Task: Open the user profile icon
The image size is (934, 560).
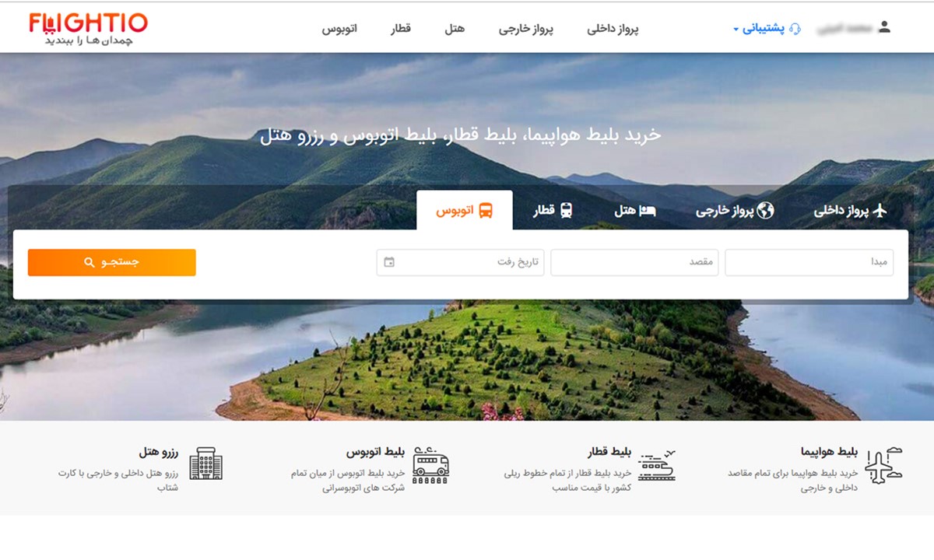Action: click(x=883, y=27)
